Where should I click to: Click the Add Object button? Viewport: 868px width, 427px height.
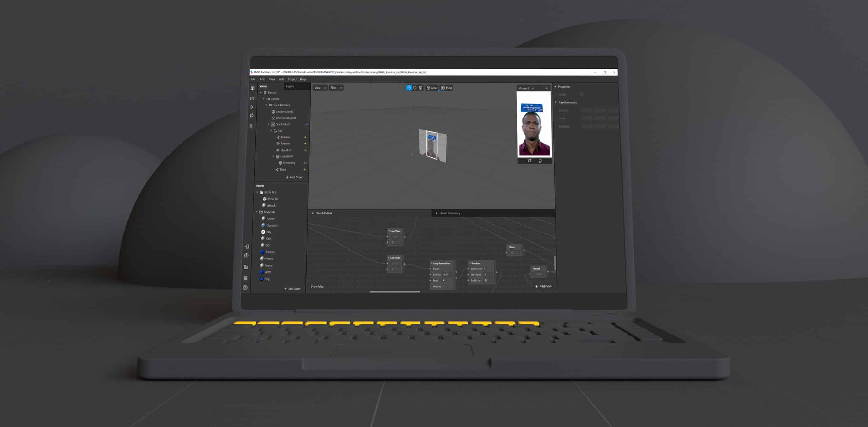(x=294, y=177)
